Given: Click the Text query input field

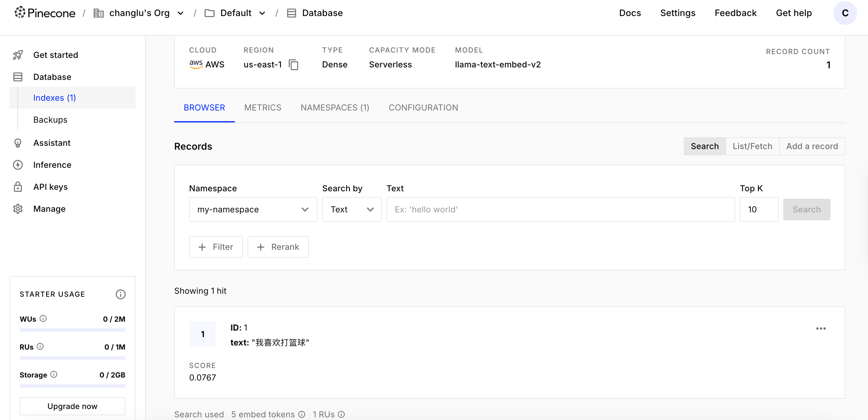Looking at the screenshot, I should 560,209.
